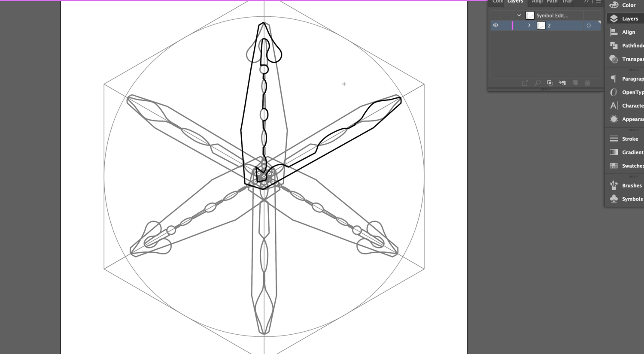Open the Pathfinder panel from the dock
This screenshot has height=354, width=644.
tap(625, 45)
